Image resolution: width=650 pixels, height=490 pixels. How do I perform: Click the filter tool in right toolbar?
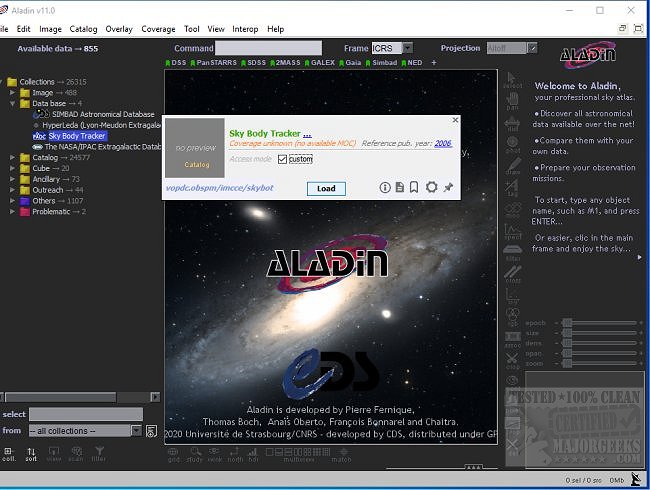tap(512, 253)
